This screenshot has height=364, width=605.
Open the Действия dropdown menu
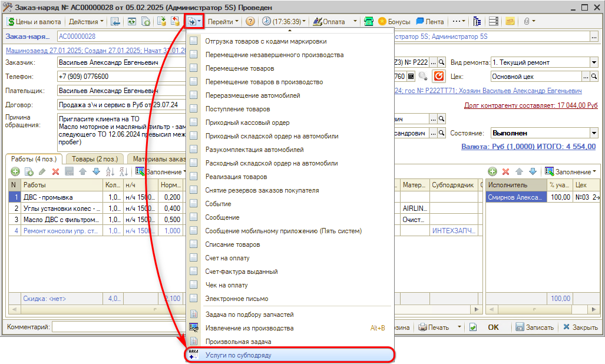click(x=86, y=21)
